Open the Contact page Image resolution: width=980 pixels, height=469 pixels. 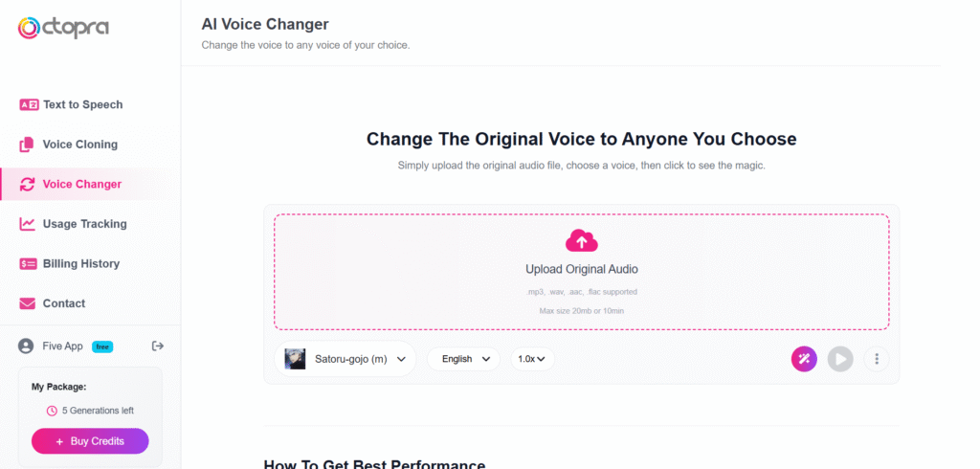53,303
